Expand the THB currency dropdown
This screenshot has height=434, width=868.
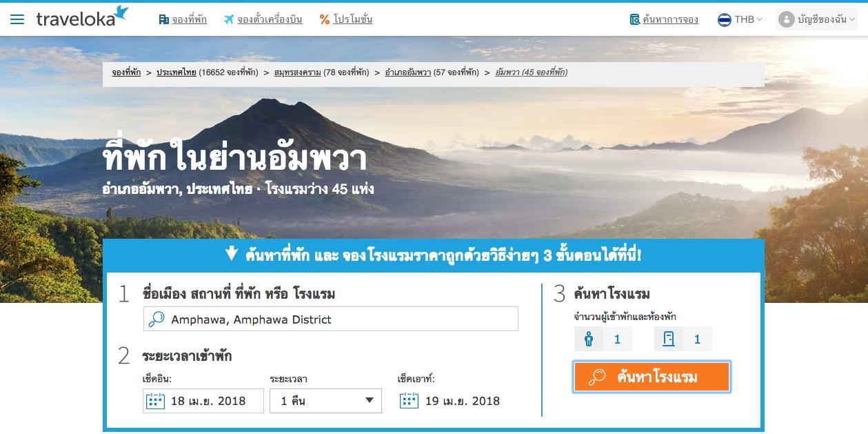(x=748, y=19)
